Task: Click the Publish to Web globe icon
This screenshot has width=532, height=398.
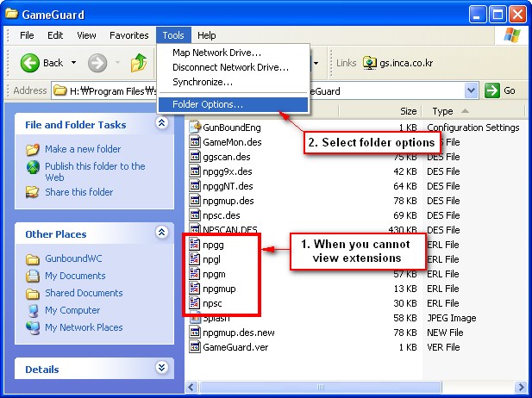Action: (33, 167)
